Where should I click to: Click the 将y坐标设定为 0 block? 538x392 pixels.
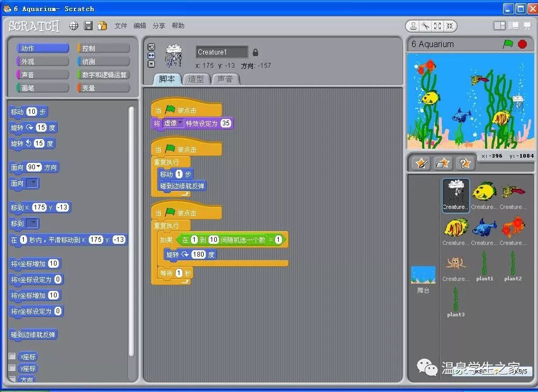click(x=36, y=312)
